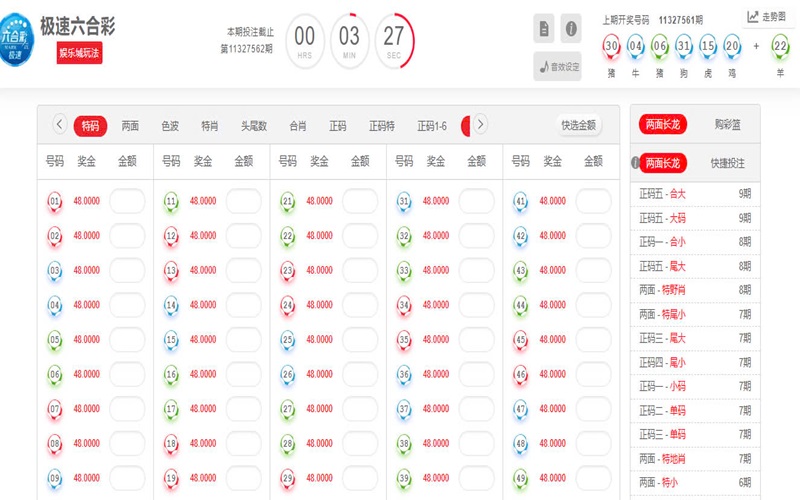The image size is (800, 500).
Task: Open 音效设定 sound settings
Action: (x=558, y=66)
